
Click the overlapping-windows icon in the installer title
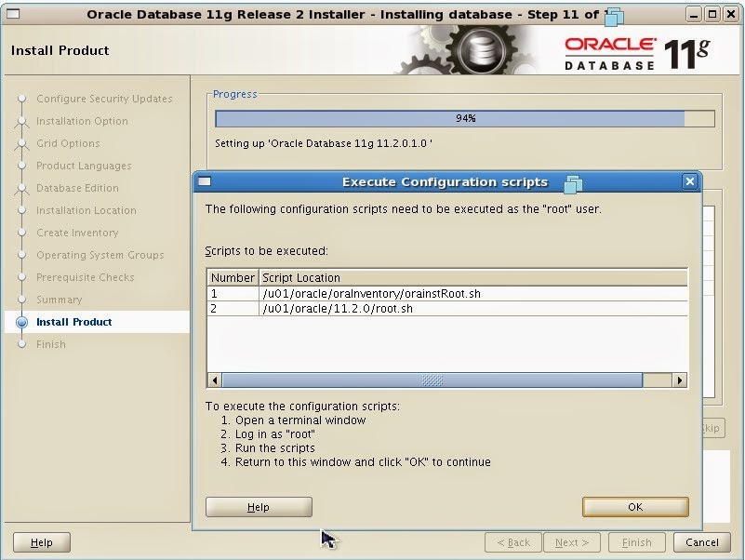coord(614,17)
